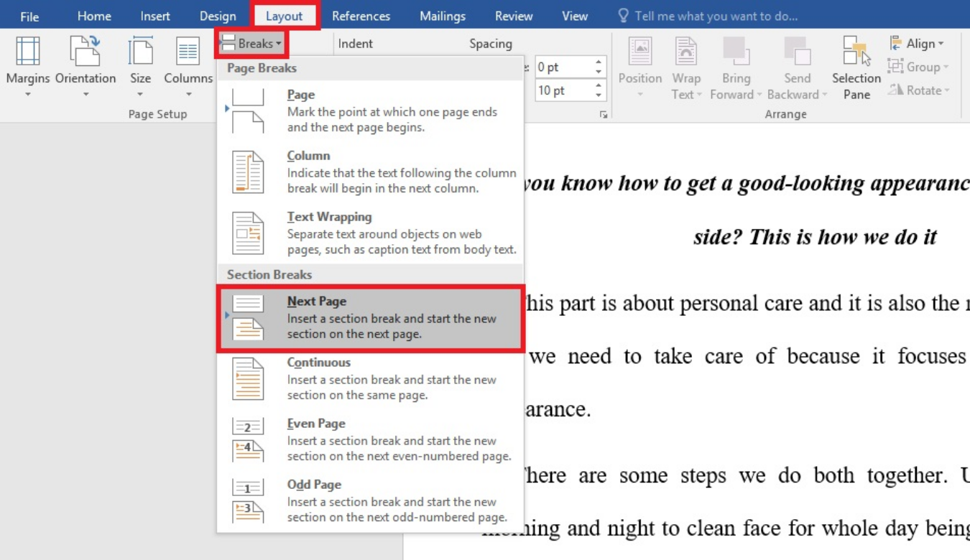Viewport: 970px width, 560px height.
Task: Click the Odd Page section break icon
Action: click(x=248, y=500)
